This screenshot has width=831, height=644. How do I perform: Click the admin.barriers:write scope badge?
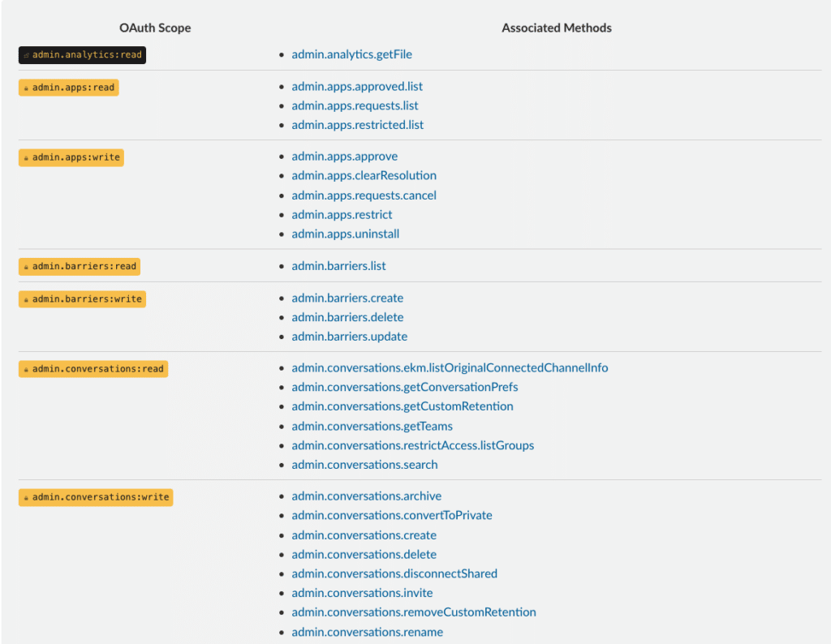tap(82, 299)
